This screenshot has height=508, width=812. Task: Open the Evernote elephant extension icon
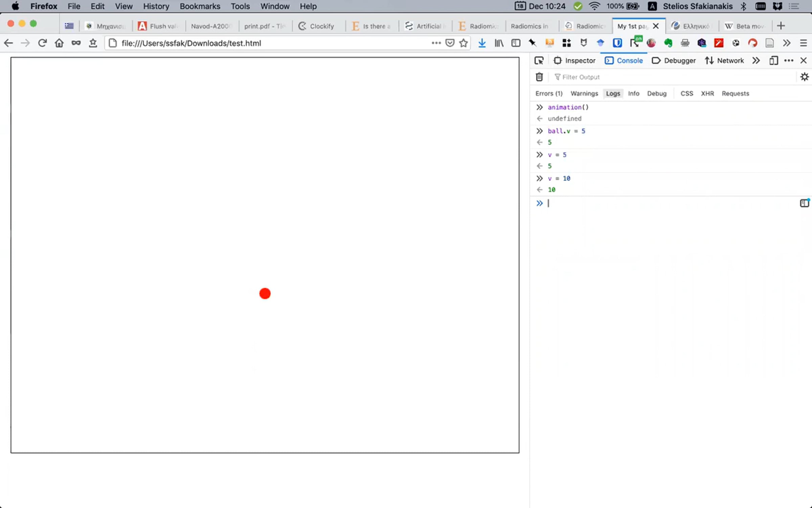click(x=668, y=43)
